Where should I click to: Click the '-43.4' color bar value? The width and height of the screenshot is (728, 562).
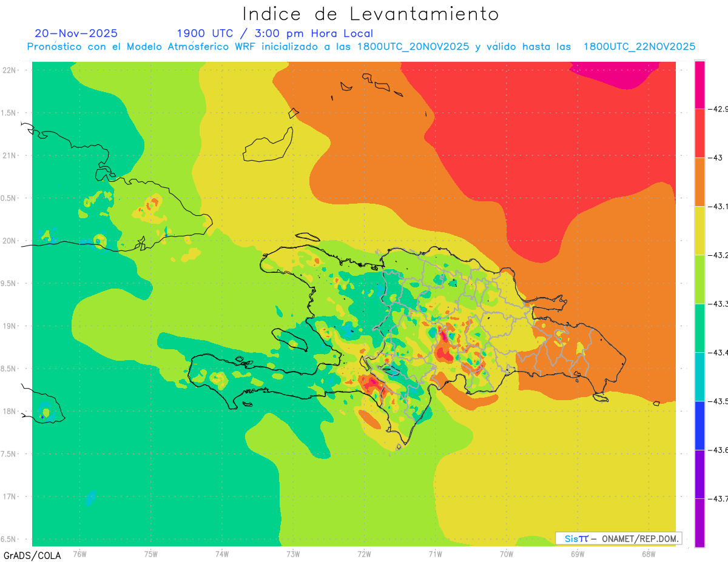pos(718,352)
